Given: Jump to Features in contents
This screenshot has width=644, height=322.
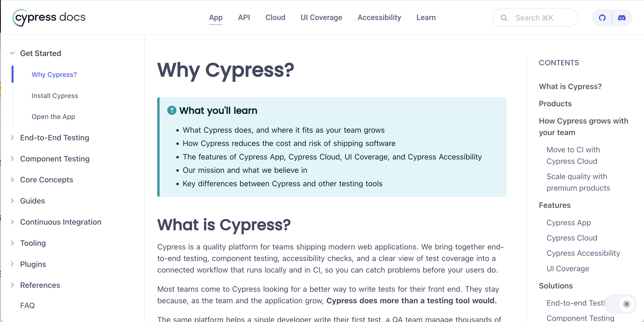Looking at the screenshot, I should (x=555, y=205).
